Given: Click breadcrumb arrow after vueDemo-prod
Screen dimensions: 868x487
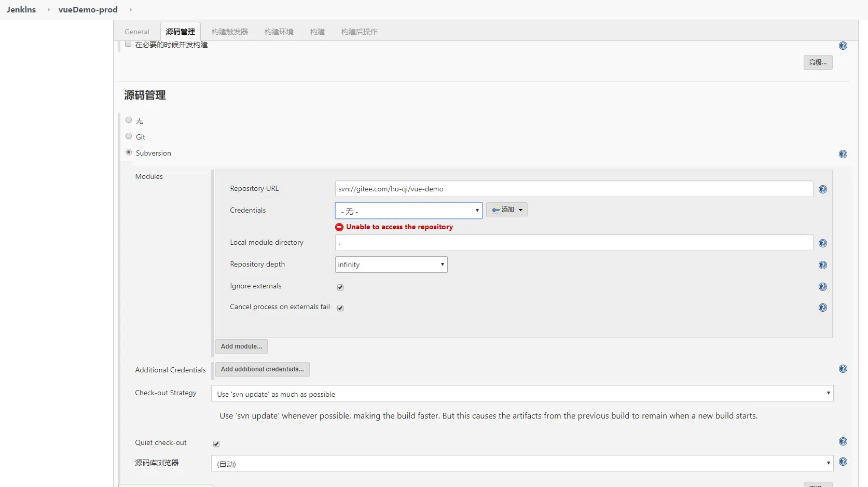Looking at the screenshot, I should coord(131,9).
